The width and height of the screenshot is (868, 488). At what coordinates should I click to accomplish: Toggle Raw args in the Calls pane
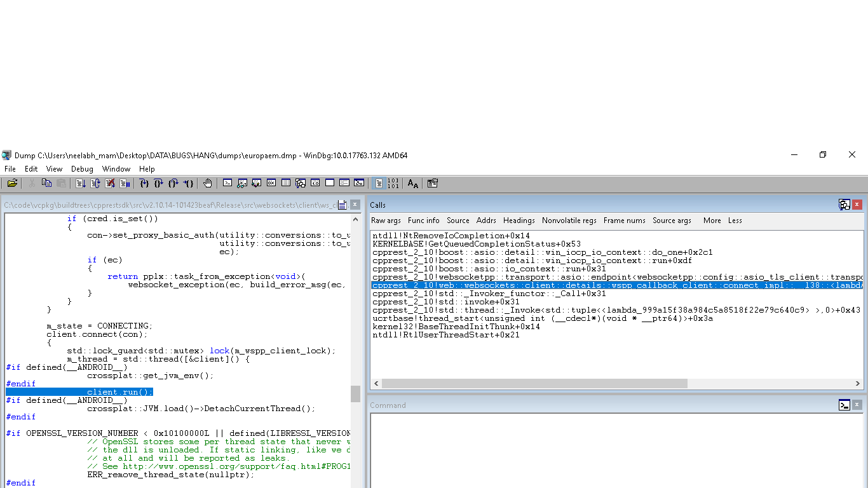pos(386,220)
